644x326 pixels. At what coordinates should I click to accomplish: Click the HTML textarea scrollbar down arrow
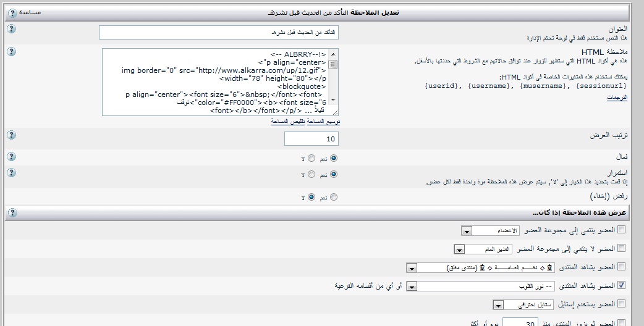point(333,100)
